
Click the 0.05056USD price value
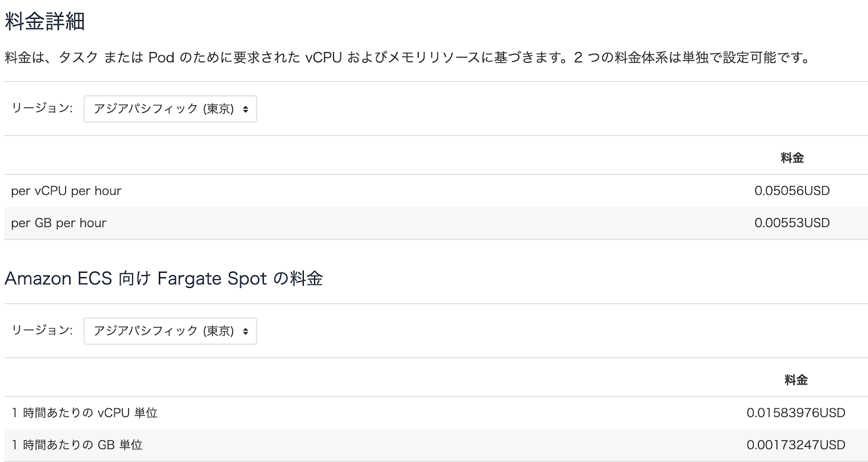pos(792,191)
